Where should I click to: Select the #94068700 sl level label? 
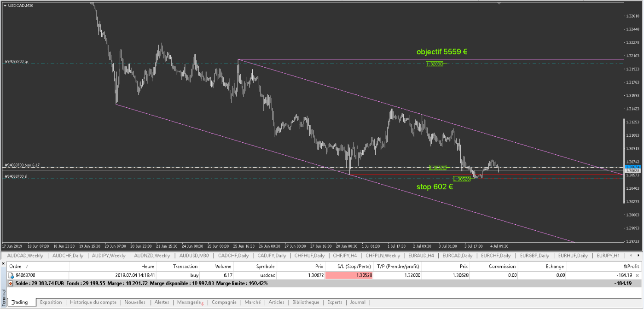click(x=16, y=176)
